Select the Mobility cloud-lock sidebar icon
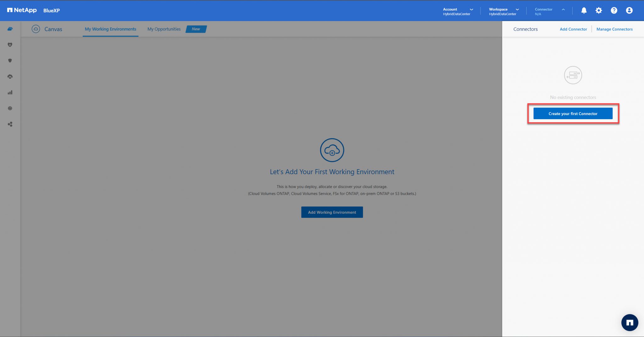 click(x=10, y=76)
